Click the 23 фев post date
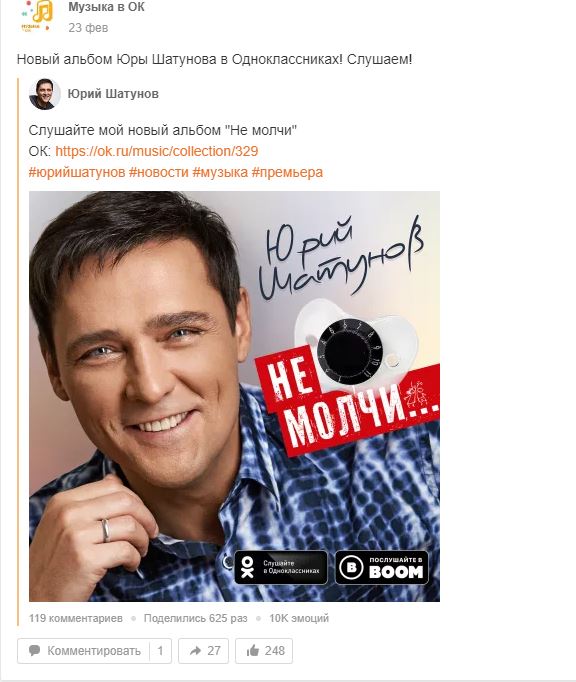This screenshot has width=576, height=682. 88,27
